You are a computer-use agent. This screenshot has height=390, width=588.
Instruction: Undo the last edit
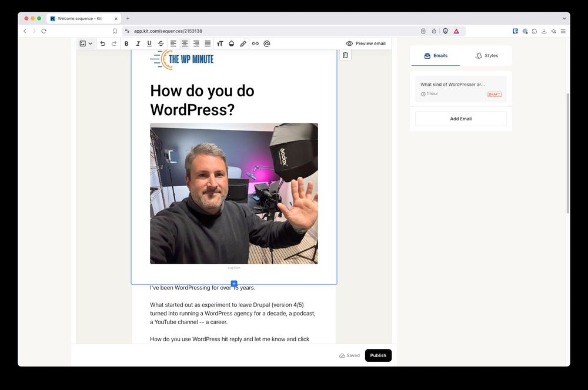(103, 43)
